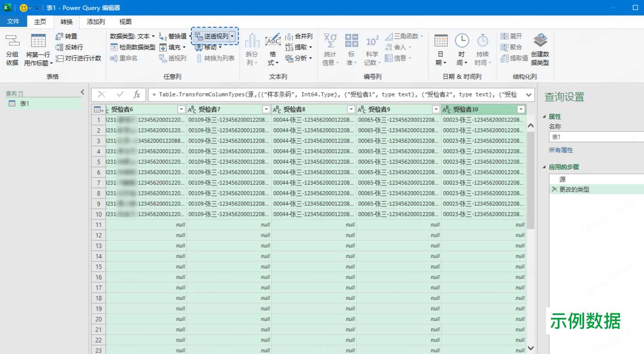Delete the 更改的类型 step with its X
This screenshot has height=354, width=644.
click(555, 189)
